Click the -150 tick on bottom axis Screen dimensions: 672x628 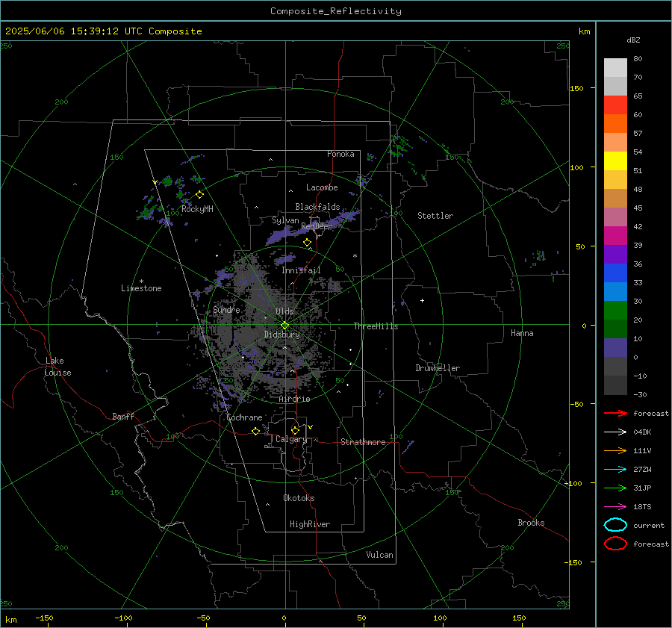pyautogui.click(x=44, y=618)
